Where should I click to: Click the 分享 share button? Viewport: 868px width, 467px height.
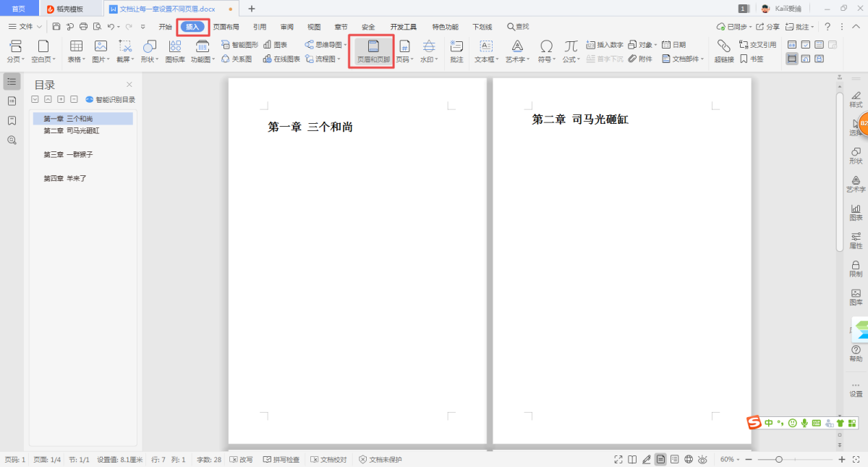click(768, 27)
